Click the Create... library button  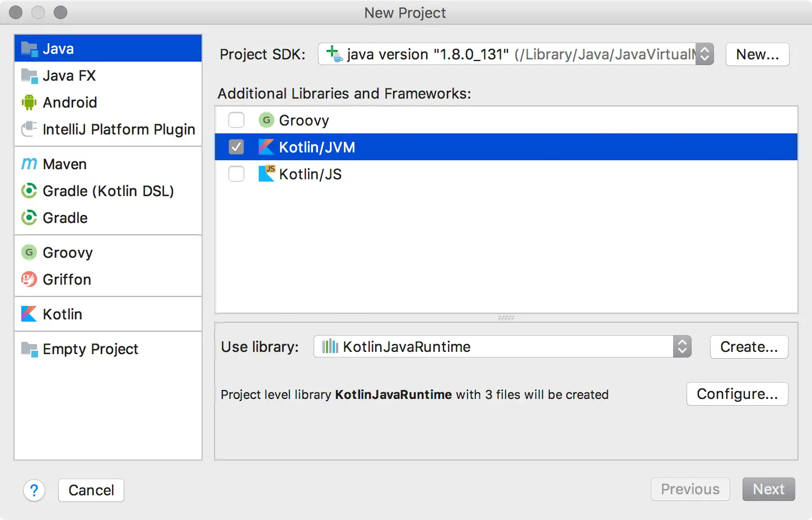point(749,347)
